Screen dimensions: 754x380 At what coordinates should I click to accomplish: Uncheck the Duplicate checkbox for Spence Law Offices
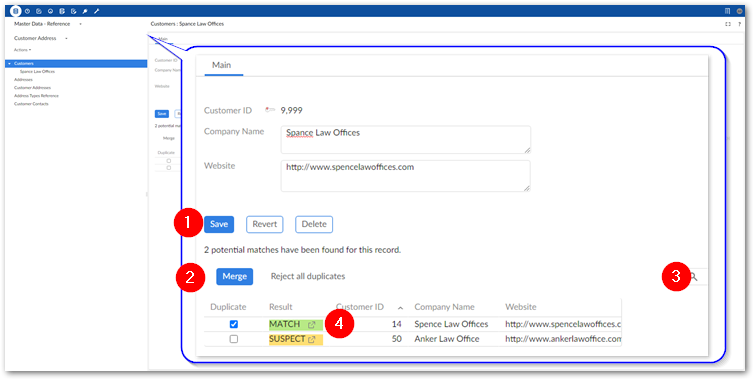[x=234, y=325]
